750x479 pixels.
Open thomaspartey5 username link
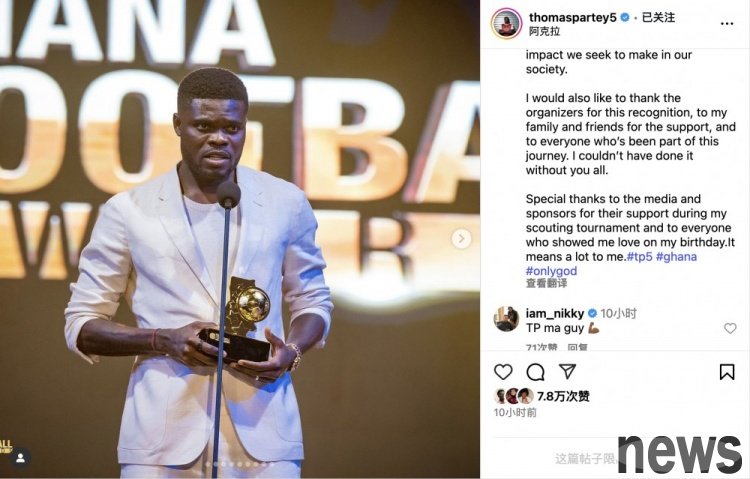coord(572,17)
